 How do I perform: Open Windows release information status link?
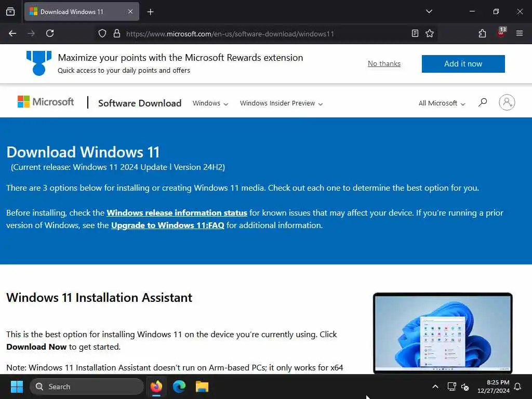177,212
